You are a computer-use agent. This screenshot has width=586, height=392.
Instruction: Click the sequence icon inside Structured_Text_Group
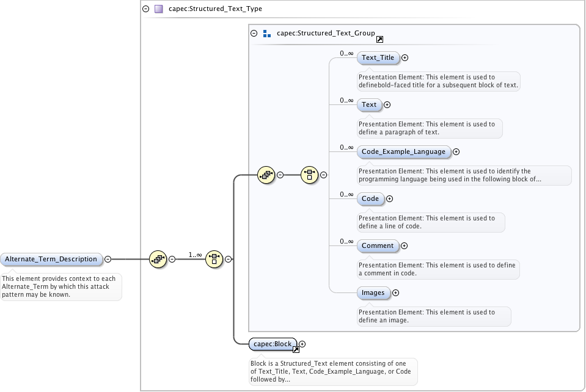point(266,175)
